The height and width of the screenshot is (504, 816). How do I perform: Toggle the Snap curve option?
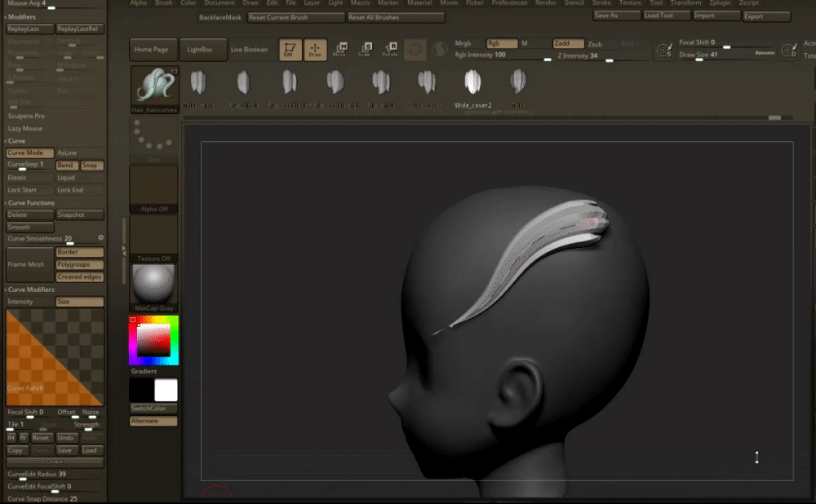92,166
